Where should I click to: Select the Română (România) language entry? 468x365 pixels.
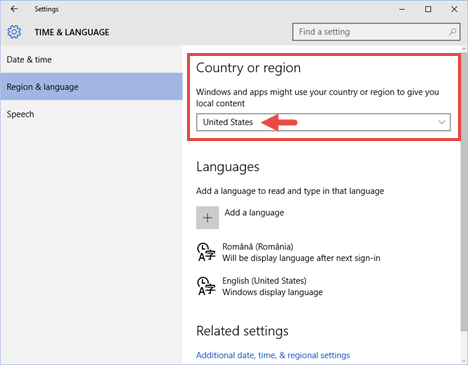pos(289,252)
